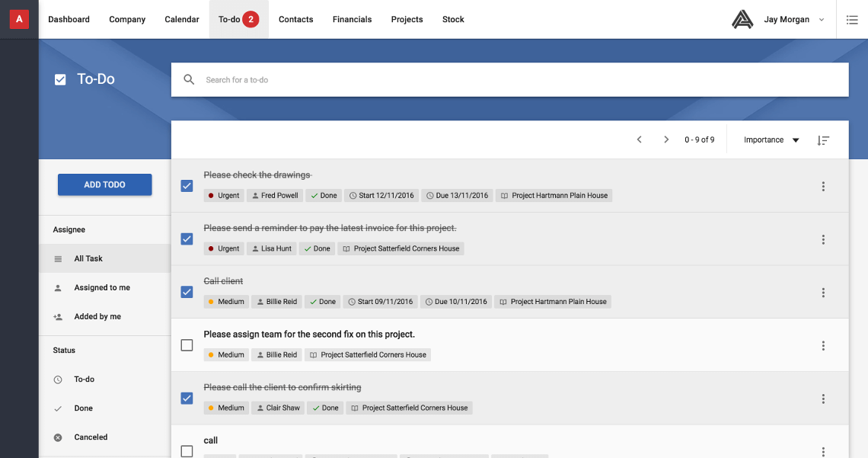Click the search magnifier icon
This screenshot has height=458, width=868.
tap(189, 80)
